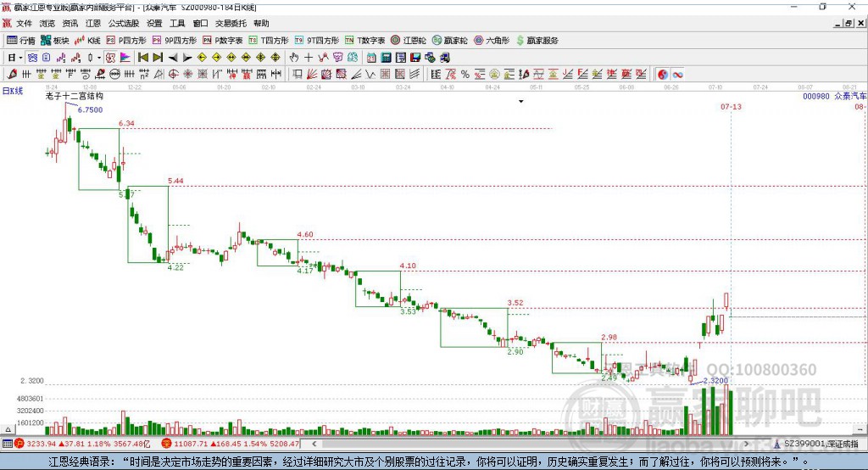Select the crosshair cursor tool
The height and width of the screenshot is (470, 868).
pos(309,58)
